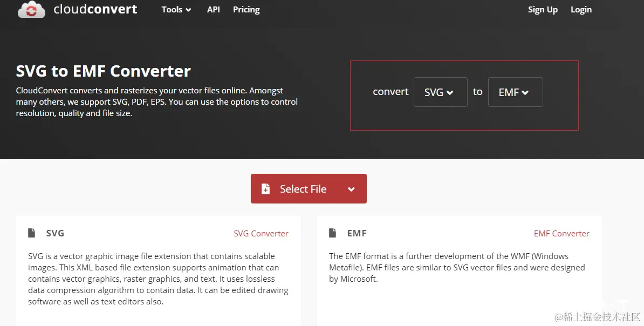Open the SVG source format dropdown

pyautogui.click(x=440, y=92)
